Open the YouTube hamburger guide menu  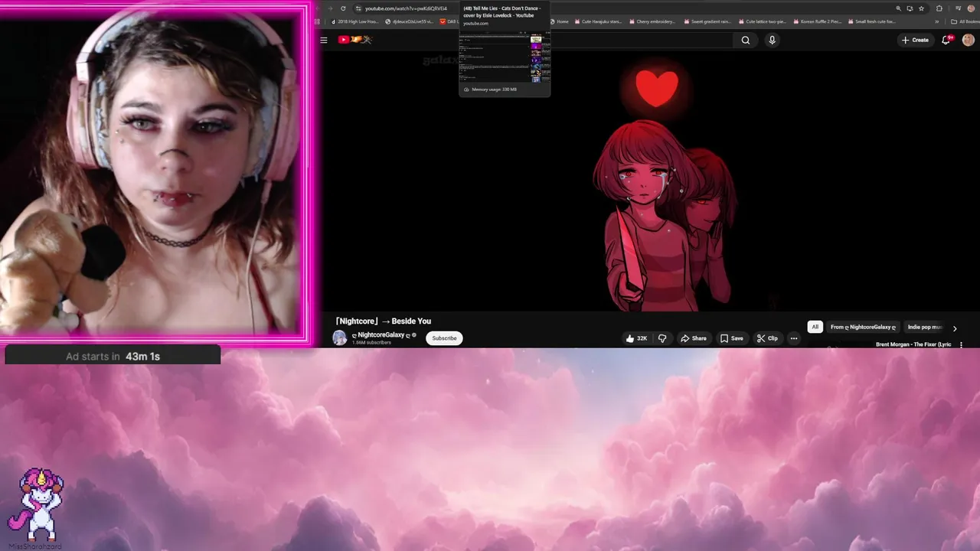(x=324, y=40)
